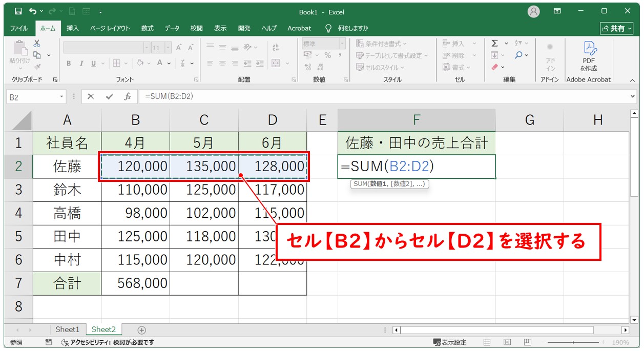Apply Comma style number format
The image size is (644, 351).
click(x=339, y=55)
